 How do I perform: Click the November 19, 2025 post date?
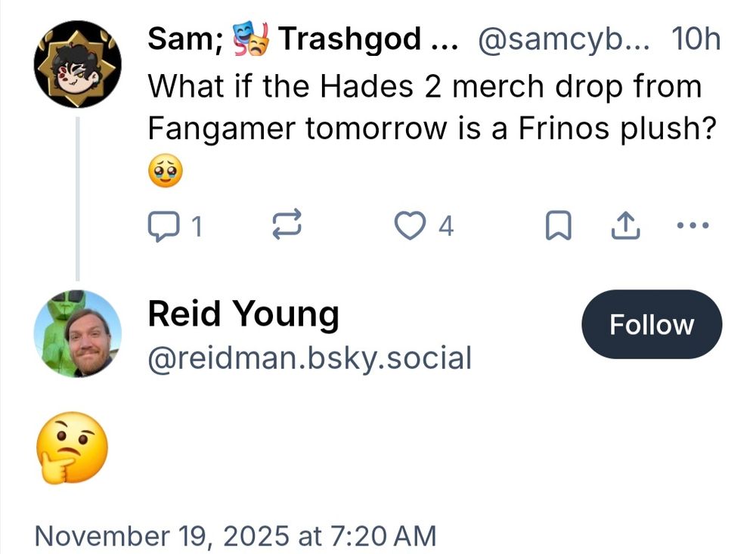(x=236, y=536)
